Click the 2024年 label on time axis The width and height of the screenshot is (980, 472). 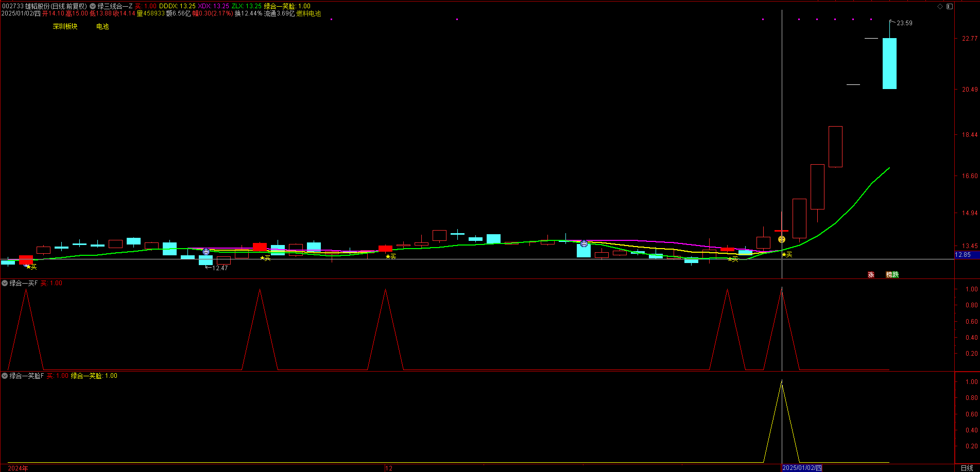pyautogui.click(x=18, y=468)
